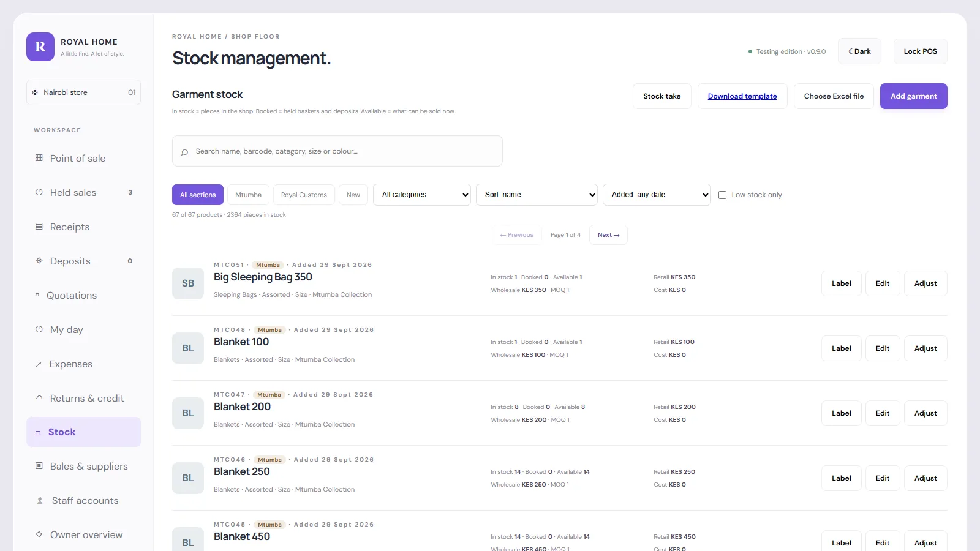
Task: Select the Royal Customs section tab
Action: pos(304,195)
